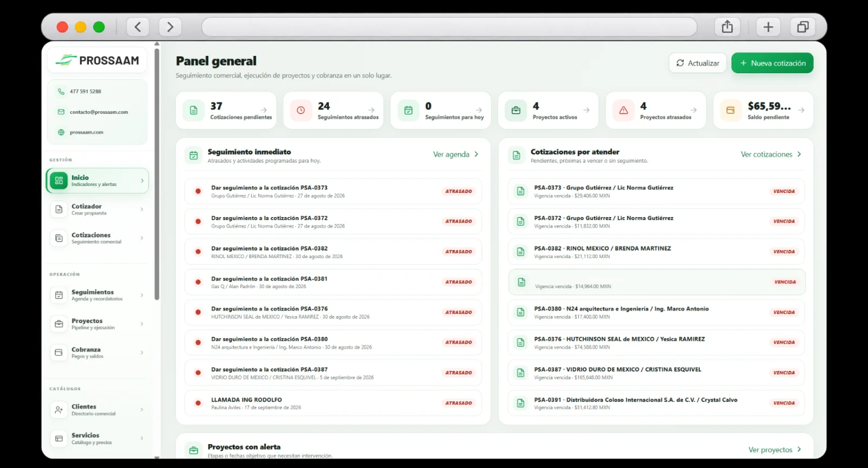The height and width of the screenshot is (468, 868).
Task: Expand the Cotizador sidebar chevron
Action: click(142, 209)
